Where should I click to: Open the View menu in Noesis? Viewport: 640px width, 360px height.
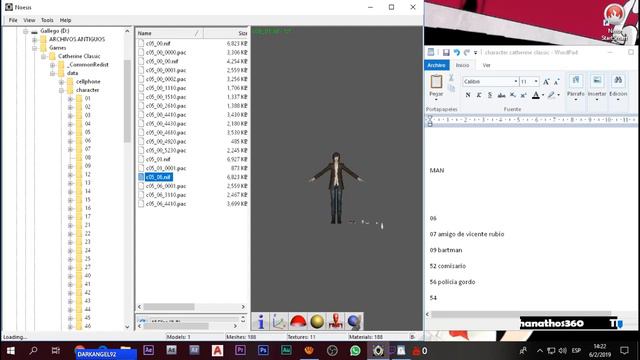[29, 20]
